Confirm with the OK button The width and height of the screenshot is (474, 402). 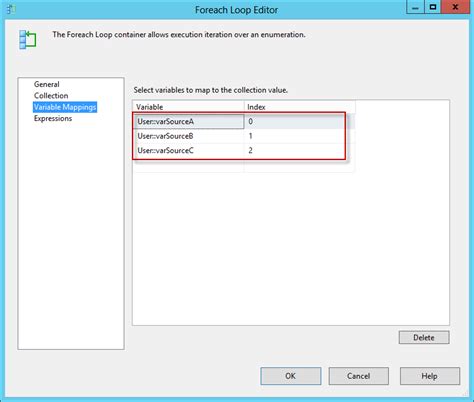point(291,376)
